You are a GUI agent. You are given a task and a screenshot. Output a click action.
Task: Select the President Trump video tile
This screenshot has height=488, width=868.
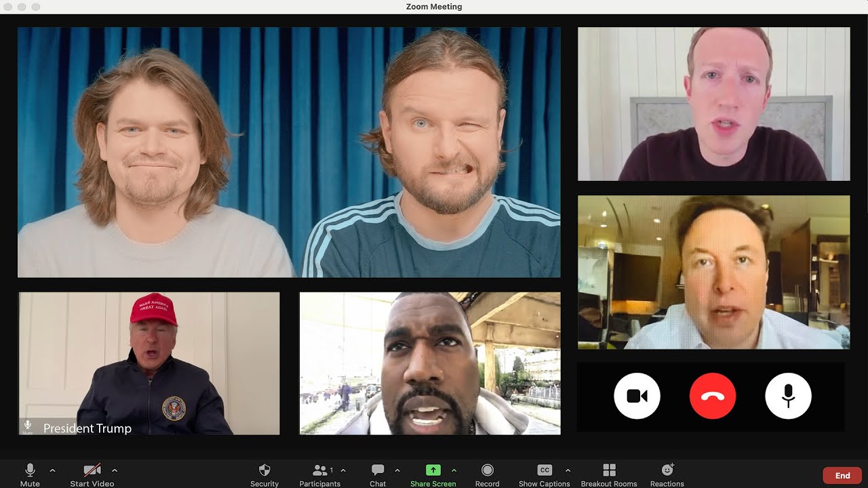(149, 363)
